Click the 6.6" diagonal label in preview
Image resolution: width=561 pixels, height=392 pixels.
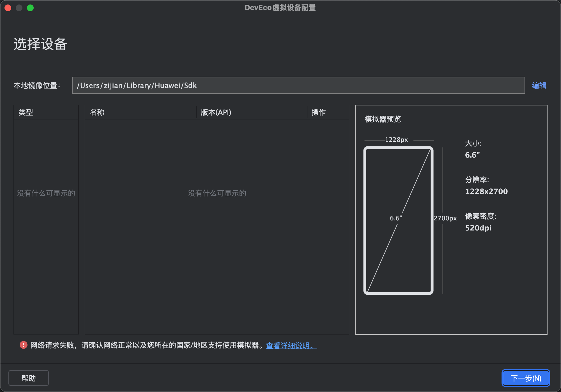[396, 218]
